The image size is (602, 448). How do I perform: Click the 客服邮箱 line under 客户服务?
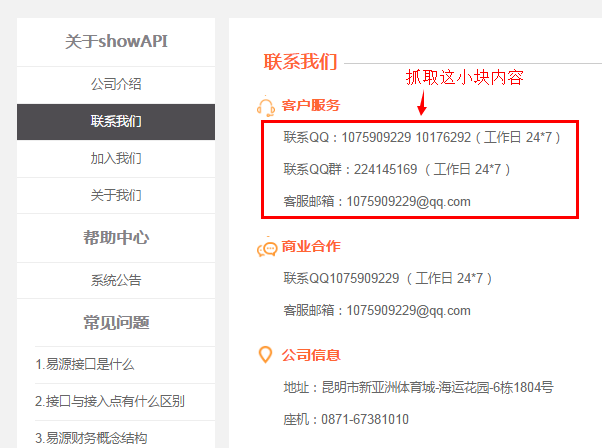coord(377,202)
